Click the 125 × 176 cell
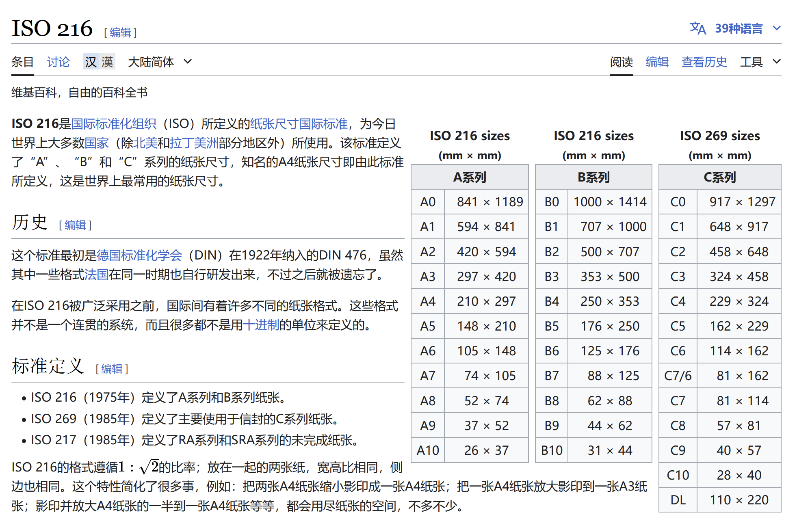810x532 pixels. 610,351
